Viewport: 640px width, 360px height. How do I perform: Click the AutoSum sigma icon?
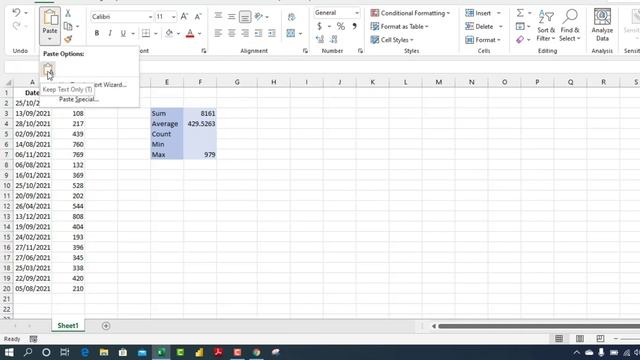[x=520, y=13]
